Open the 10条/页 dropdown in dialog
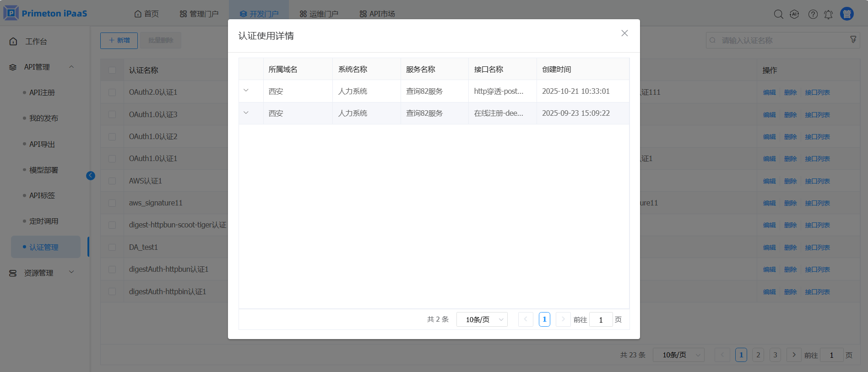Viewport: 868px width, 372px height. pyautogui.click(x=482, y=319)
